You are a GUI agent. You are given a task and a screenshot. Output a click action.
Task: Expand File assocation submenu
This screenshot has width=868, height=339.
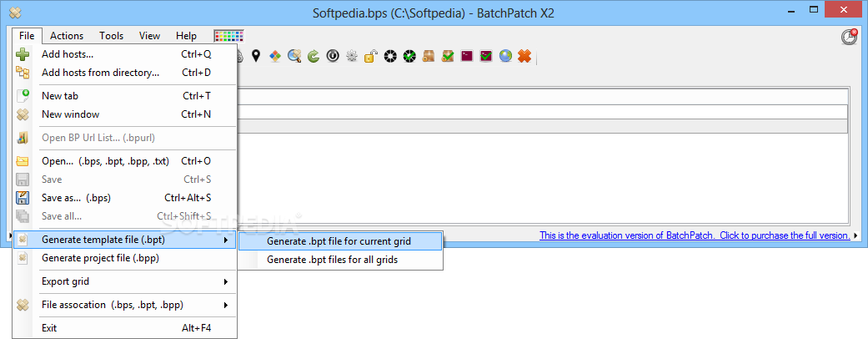coord(125,305)
